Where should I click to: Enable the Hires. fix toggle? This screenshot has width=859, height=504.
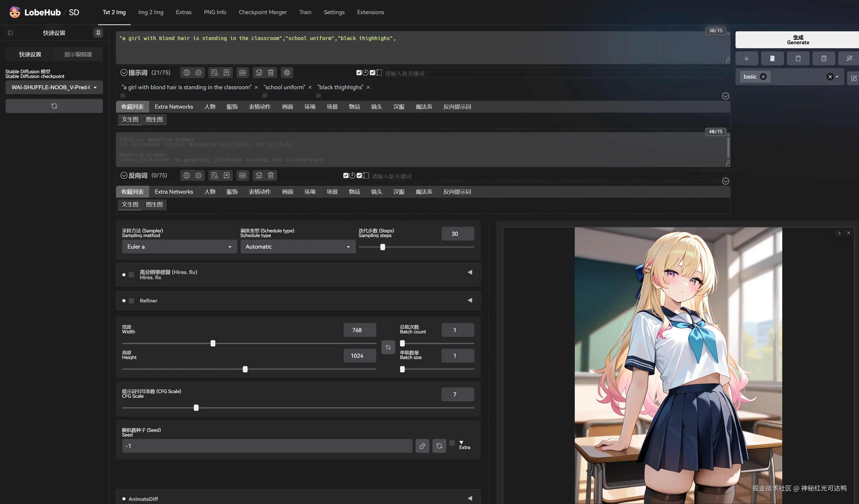[131, 275]
